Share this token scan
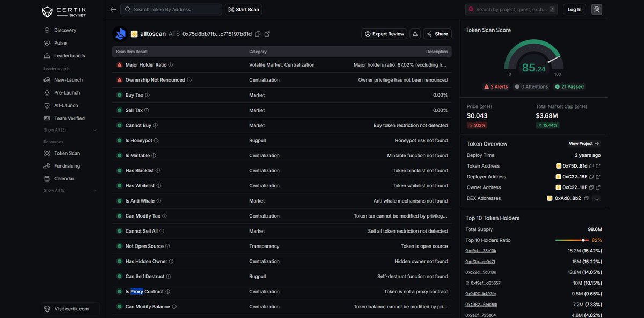644x318 pixels. 437,34
